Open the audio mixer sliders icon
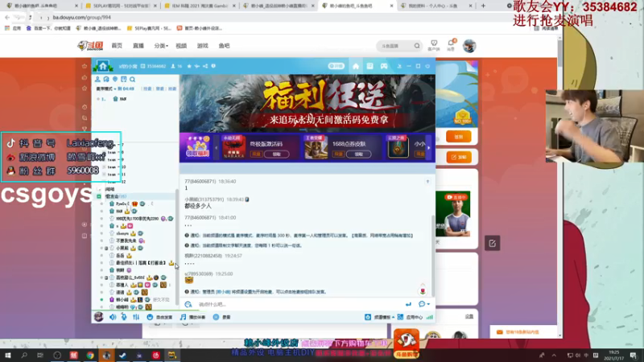 (x=136, y=317)
